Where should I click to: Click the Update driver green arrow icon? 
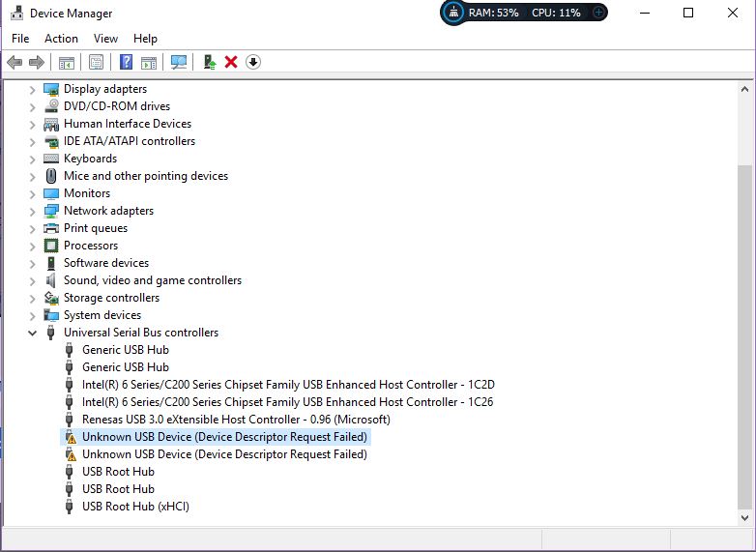coord(210,62)
